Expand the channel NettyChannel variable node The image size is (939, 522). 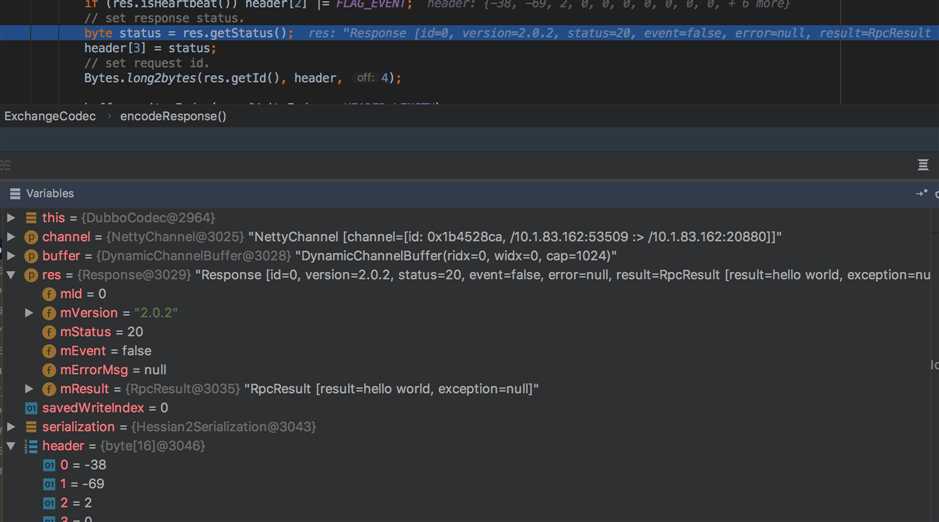[x=11, y=237]
